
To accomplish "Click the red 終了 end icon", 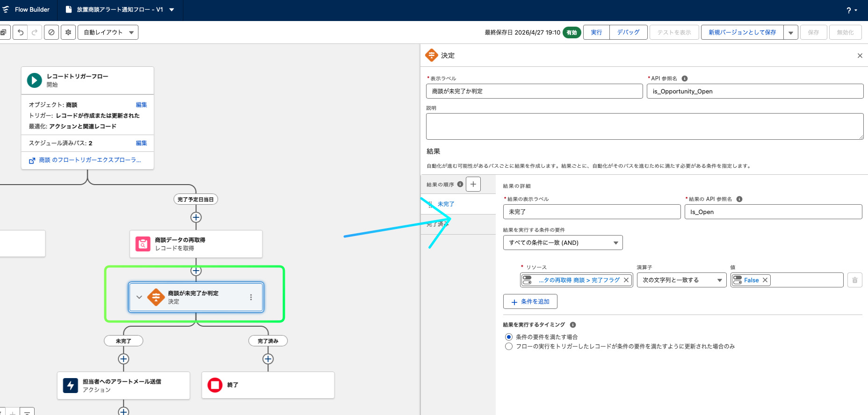I will point(215,385).
